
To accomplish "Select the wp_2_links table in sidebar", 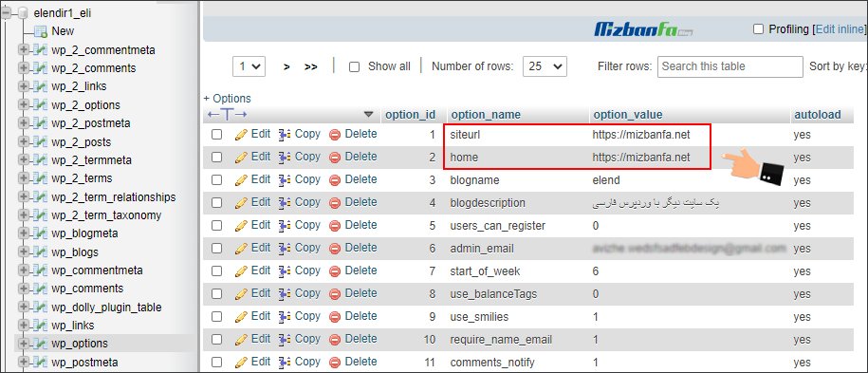I will tap(79, 87).
